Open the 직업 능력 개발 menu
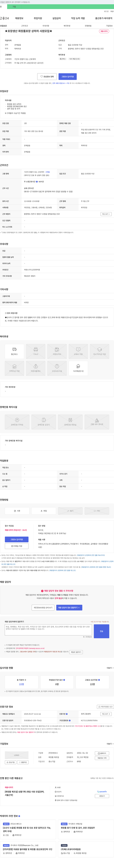The image size is (114, 868). pos(78,18)
